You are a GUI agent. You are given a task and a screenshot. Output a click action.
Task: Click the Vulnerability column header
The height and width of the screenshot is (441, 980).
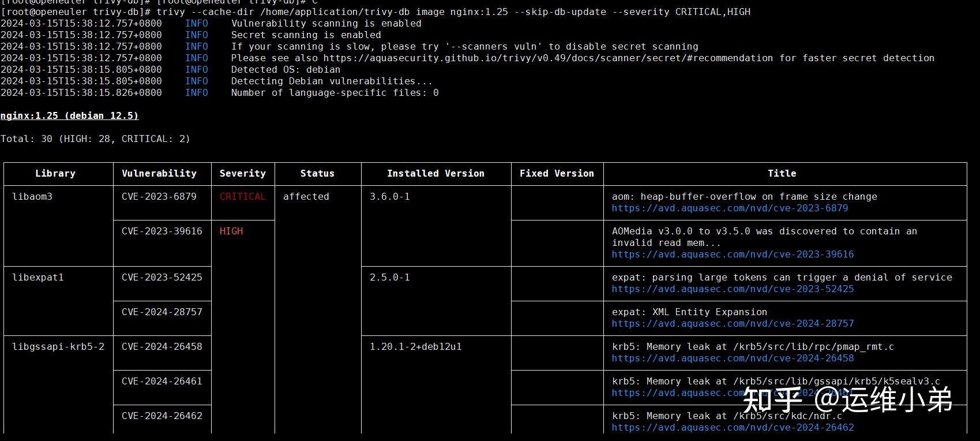pyautogui.click(x=159, y=173)
